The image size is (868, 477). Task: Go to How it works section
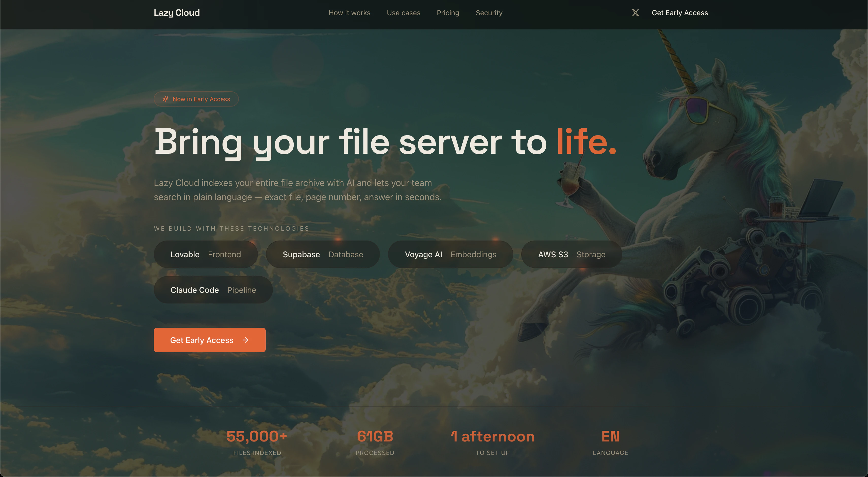point(349,13)
